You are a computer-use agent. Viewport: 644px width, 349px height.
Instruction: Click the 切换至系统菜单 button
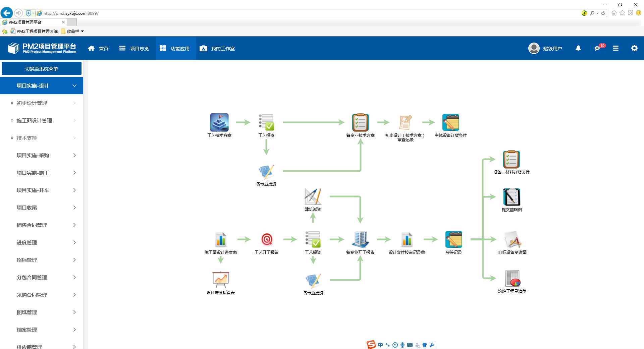[42, 69]
